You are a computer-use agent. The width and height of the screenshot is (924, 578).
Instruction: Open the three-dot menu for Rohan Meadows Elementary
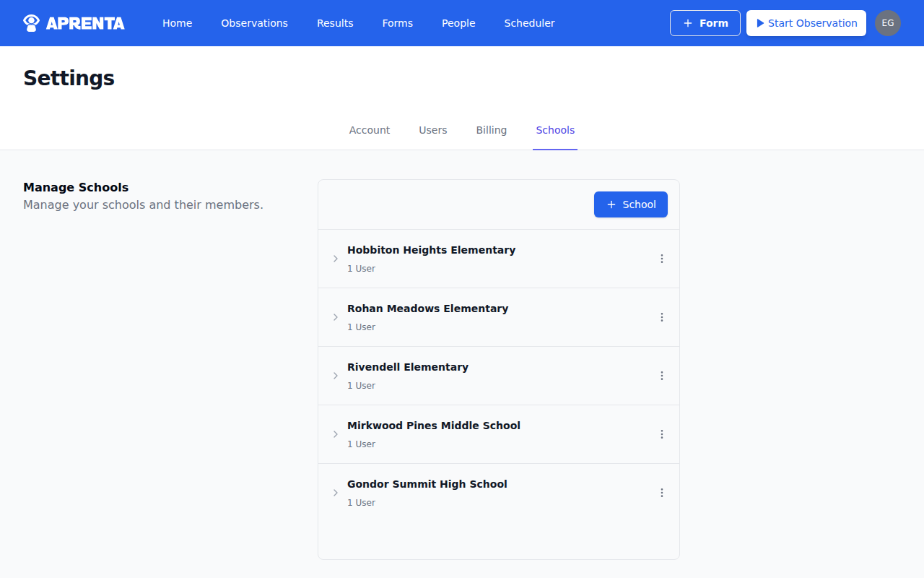[x=662, y=316]
